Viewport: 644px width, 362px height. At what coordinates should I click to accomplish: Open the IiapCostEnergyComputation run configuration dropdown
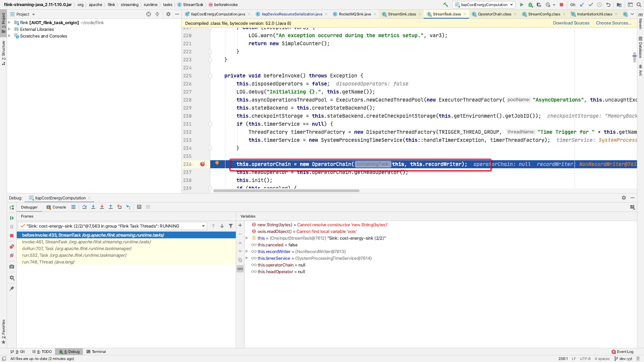484,5
